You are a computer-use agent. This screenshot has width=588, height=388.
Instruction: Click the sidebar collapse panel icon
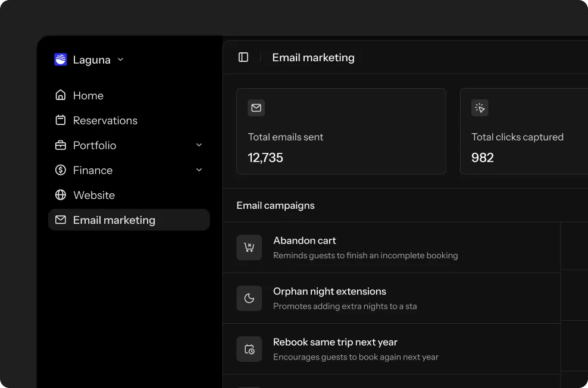(243, 57)
